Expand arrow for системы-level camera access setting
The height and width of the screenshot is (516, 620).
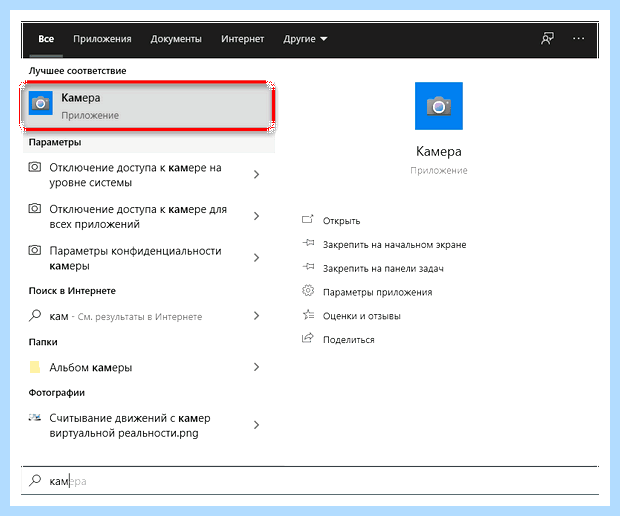[x=256, y=174]
